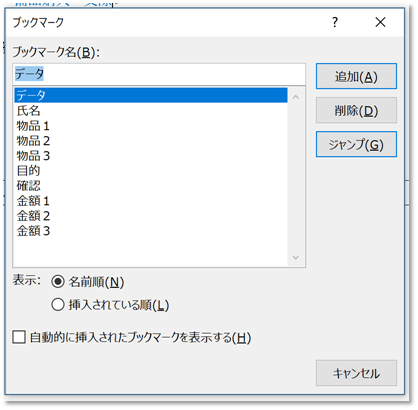Close the ブックマーク dialog
The width and height of the screenshot is (418, 410).
[380, 22]
